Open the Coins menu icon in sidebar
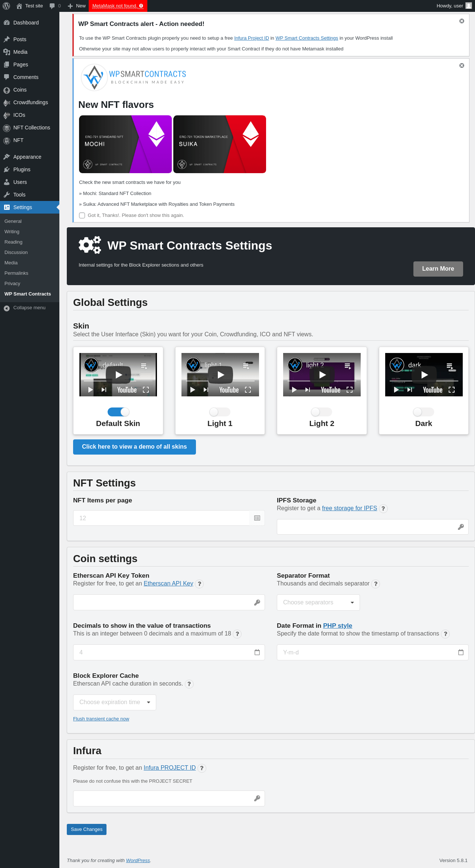 point(7,90)
